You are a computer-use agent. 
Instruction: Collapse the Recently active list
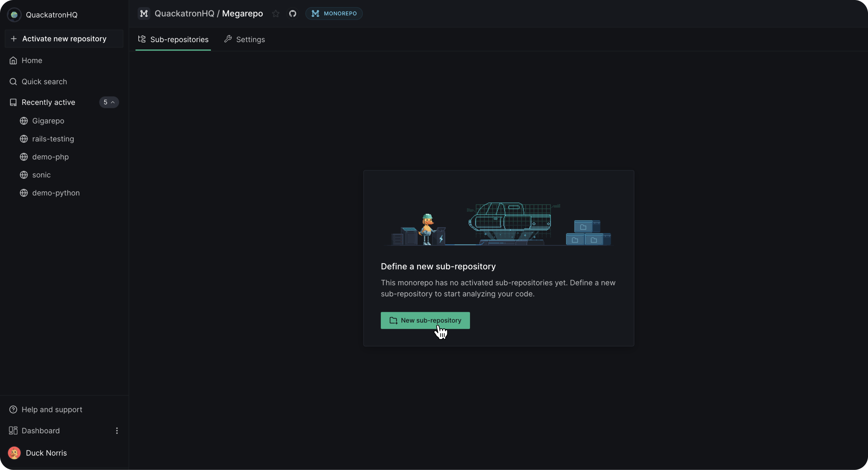109,102
